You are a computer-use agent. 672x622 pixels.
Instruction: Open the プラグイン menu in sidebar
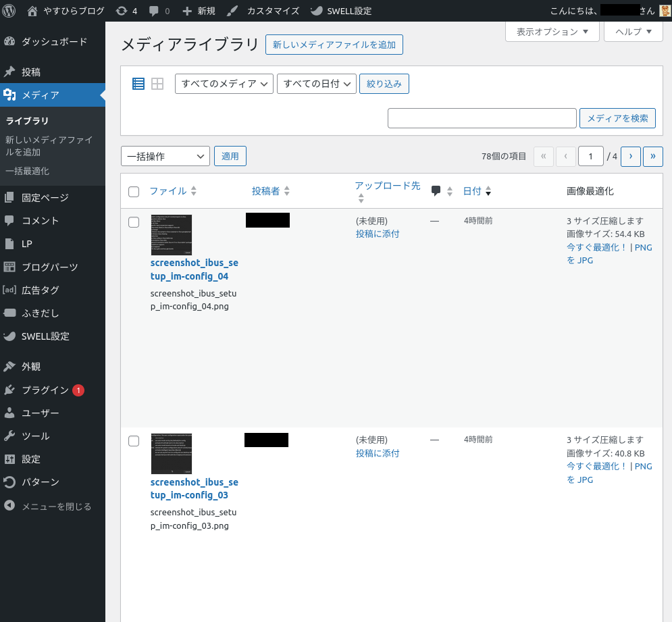(45, 390)
